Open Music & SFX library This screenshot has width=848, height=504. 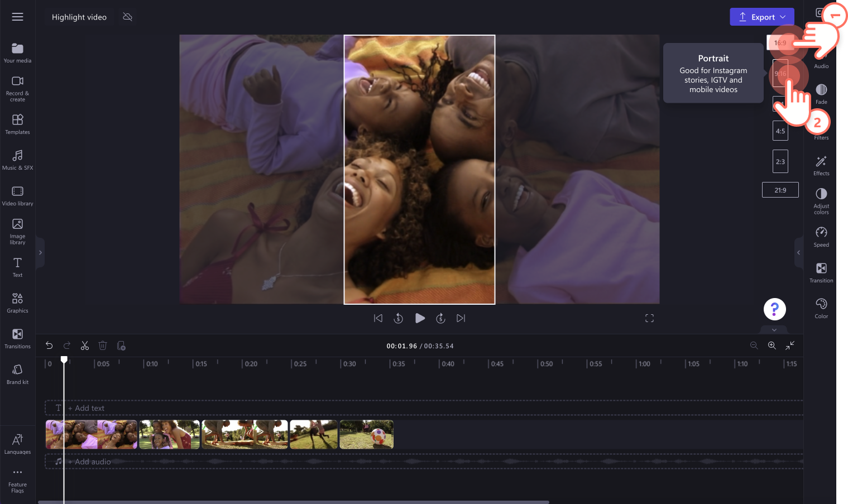(x=17, y=160)
